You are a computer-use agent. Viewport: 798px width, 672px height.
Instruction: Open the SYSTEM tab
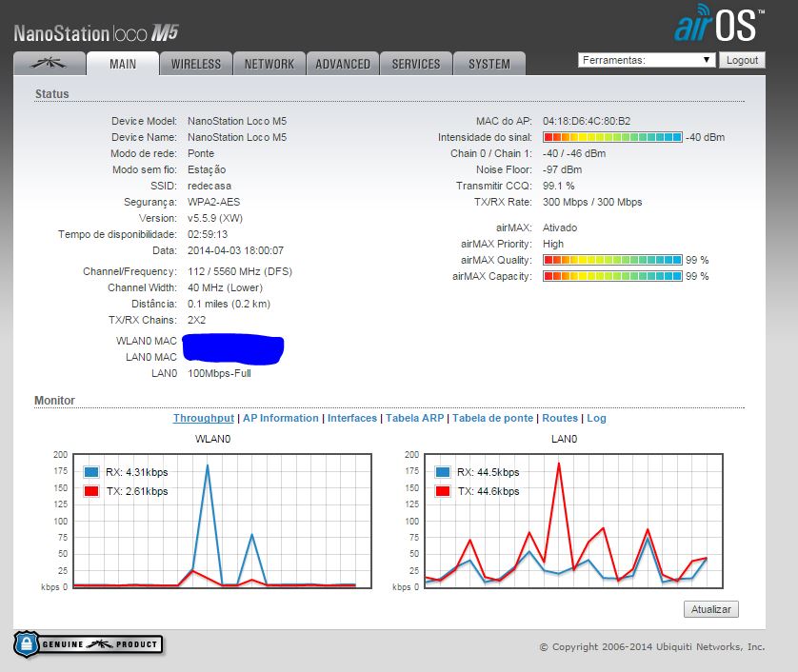point(489,64)
